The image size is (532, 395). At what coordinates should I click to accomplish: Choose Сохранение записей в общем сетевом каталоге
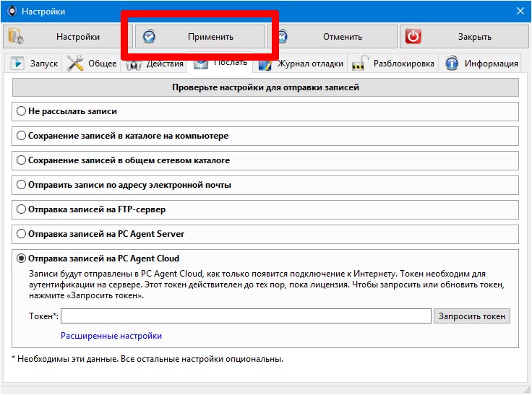(x=22, y=160)
